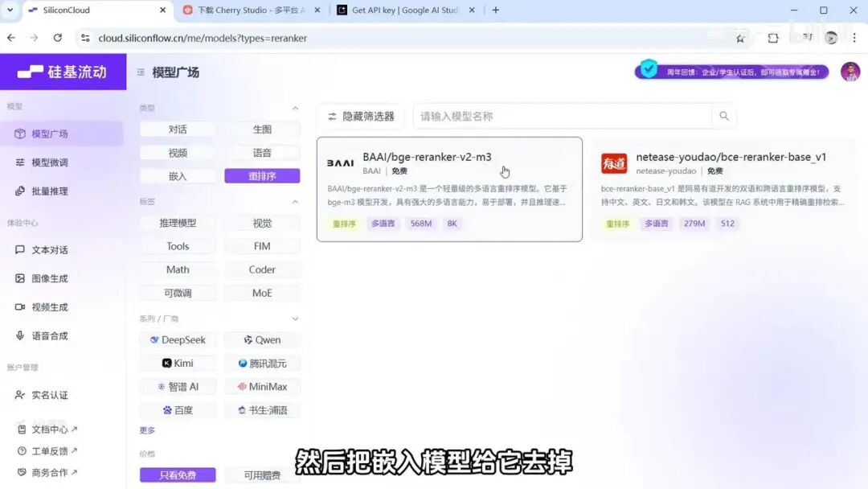Filter by Qwen vendor
The height and width of the screenshot is (489, 868).
pos(262,340)
